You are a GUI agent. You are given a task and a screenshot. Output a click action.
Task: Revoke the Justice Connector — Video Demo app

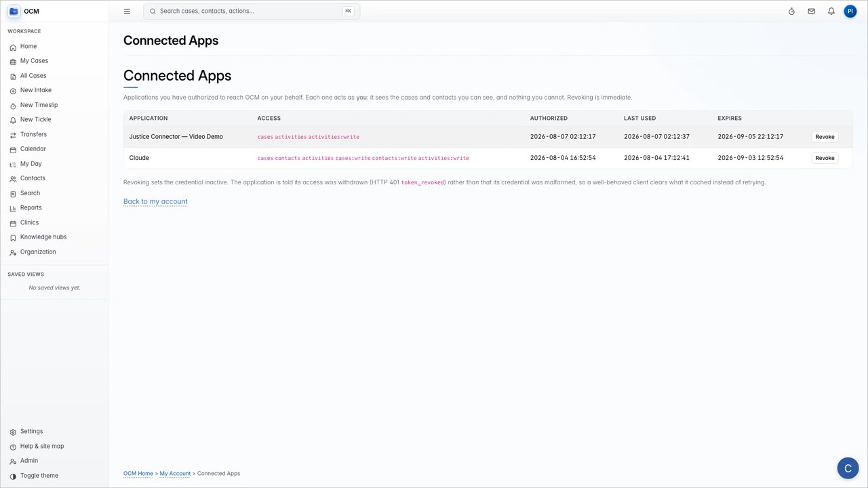click(x=825, y=137)
